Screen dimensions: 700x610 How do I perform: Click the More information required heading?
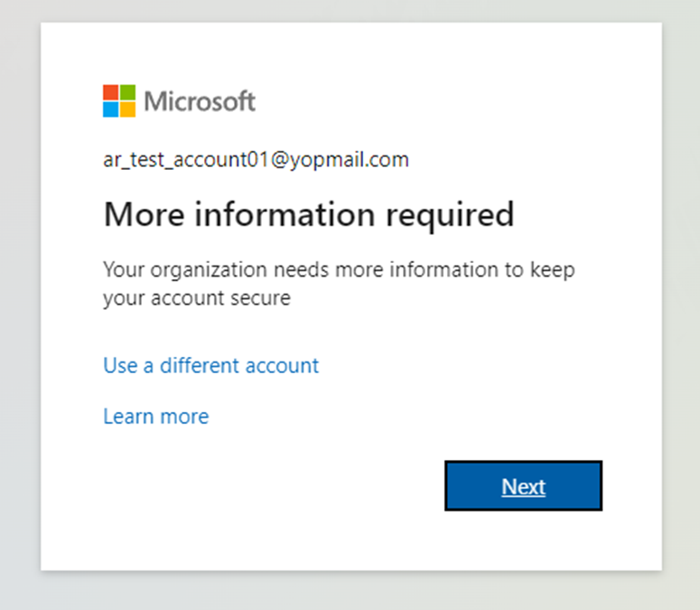click(308, 214)
